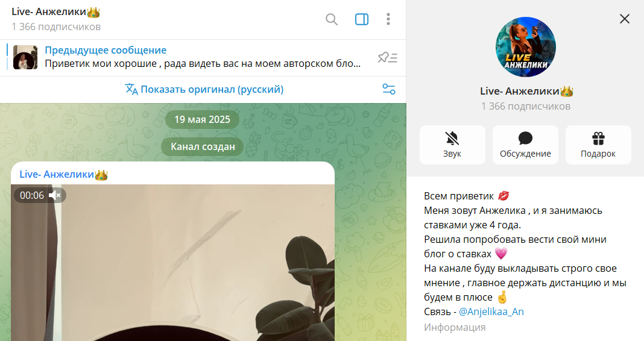Viewport: 644px width, 341px height.
Task: Jump to the pinned 'Предыдущее сообщение' text
Action: [106, 51]
